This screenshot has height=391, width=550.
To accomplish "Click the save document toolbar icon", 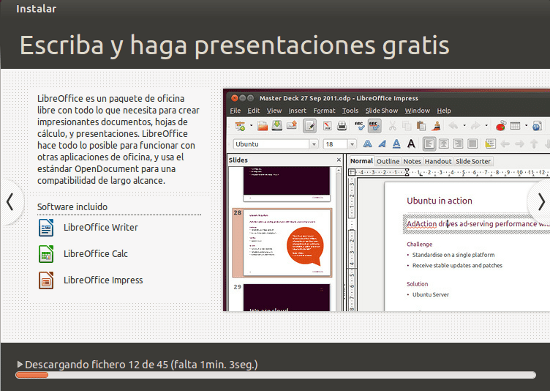I will 277,126.
